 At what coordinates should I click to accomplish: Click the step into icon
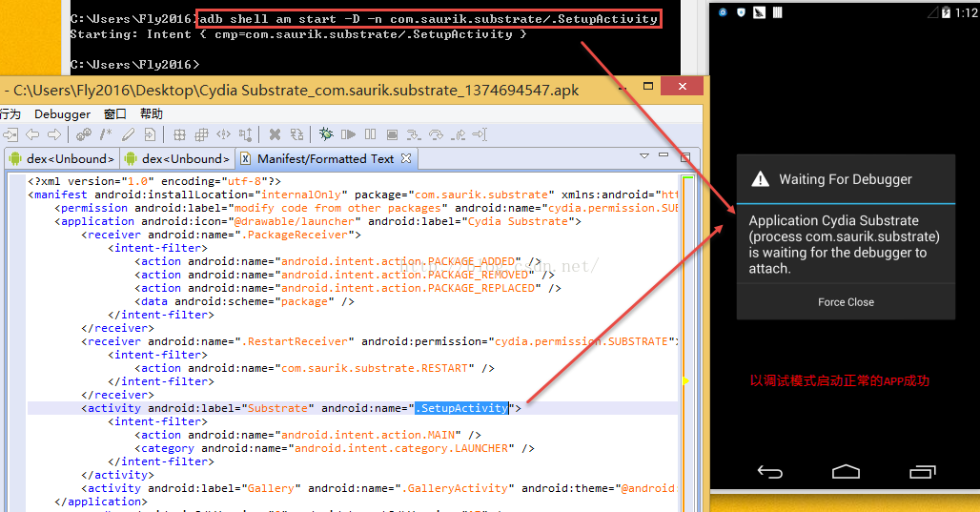tap(414, 134)
